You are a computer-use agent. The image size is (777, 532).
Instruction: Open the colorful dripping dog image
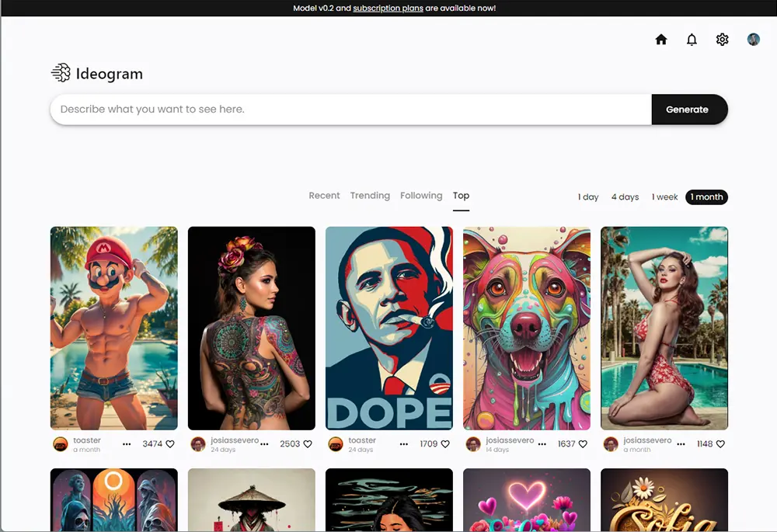pyautogui.click(x=527, y=328)
